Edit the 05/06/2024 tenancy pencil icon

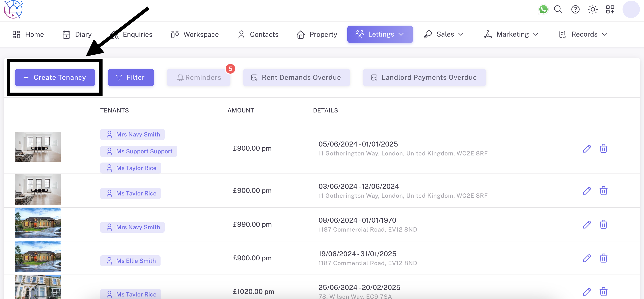(x=586, y=149)
